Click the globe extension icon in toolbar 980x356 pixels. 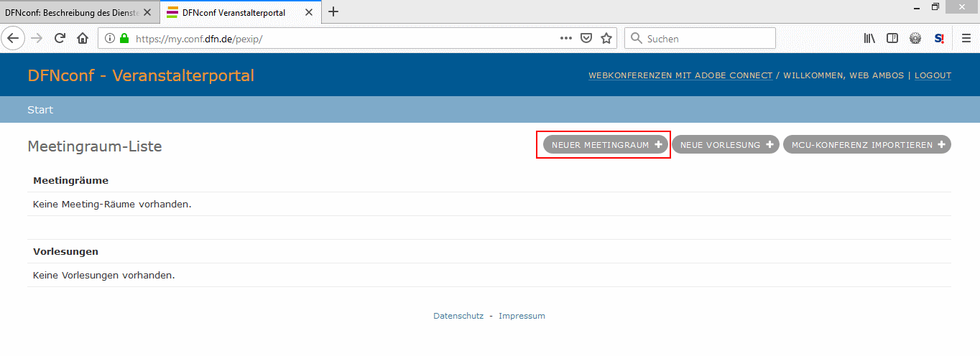[x=915, y=39]
